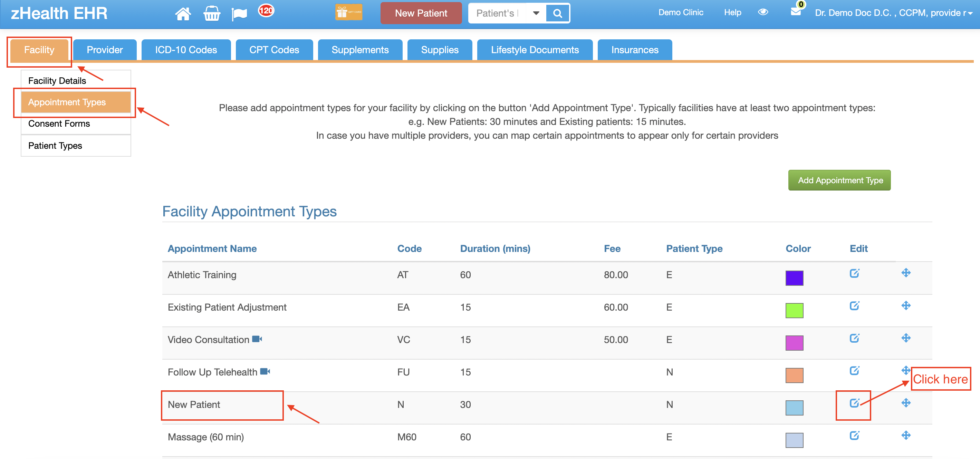Image resolution: width=980 pixels, height=459 pixels.
Task: Click video camera icon beside Video Consultation
Action: [x=257, y=339]
